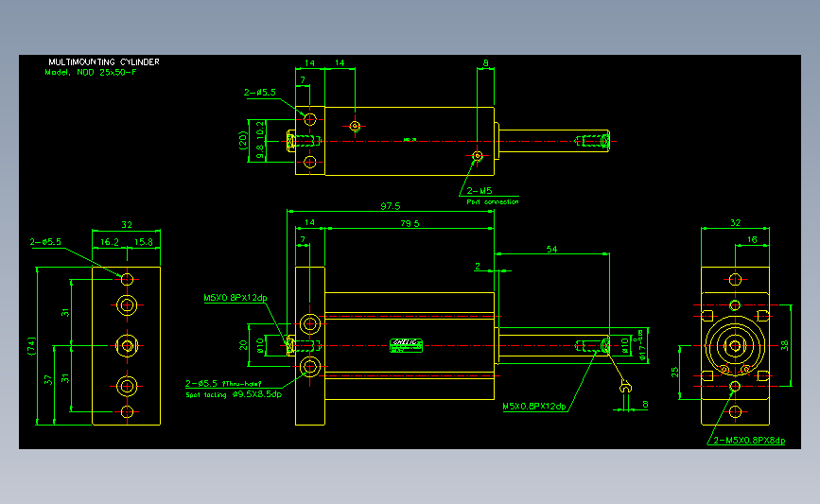Click the 15.8 width dimension
820x504 pixels.
[144, 242]
